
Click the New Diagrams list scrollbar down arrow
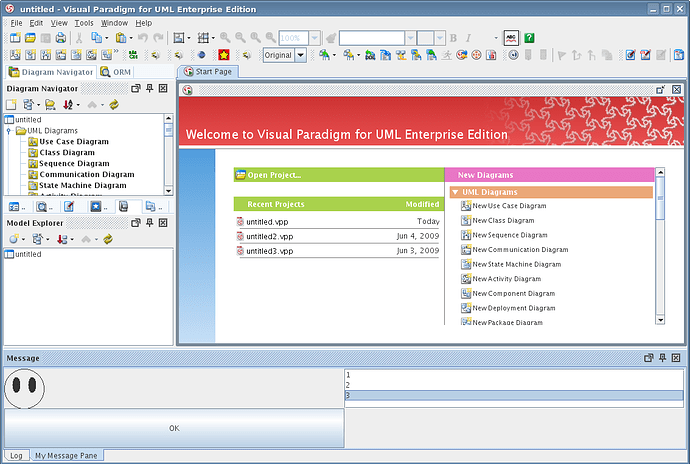click(660, 320)
